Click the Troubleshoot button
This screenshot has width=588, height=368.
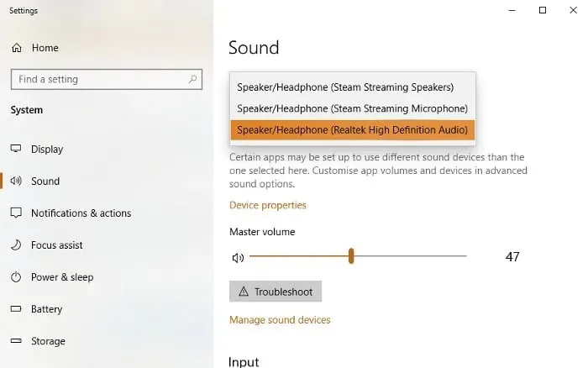(276, 291)
